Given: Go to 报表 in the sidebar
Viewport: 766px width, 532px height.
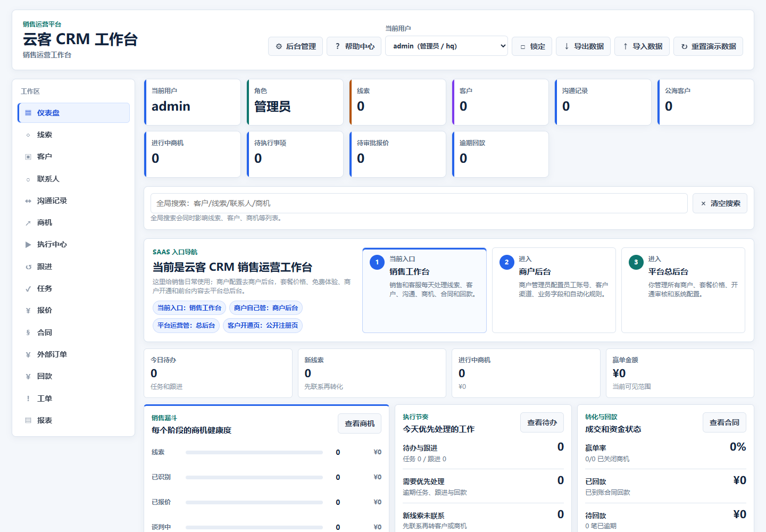Looking at the screenshot, I should click(73, 420).
